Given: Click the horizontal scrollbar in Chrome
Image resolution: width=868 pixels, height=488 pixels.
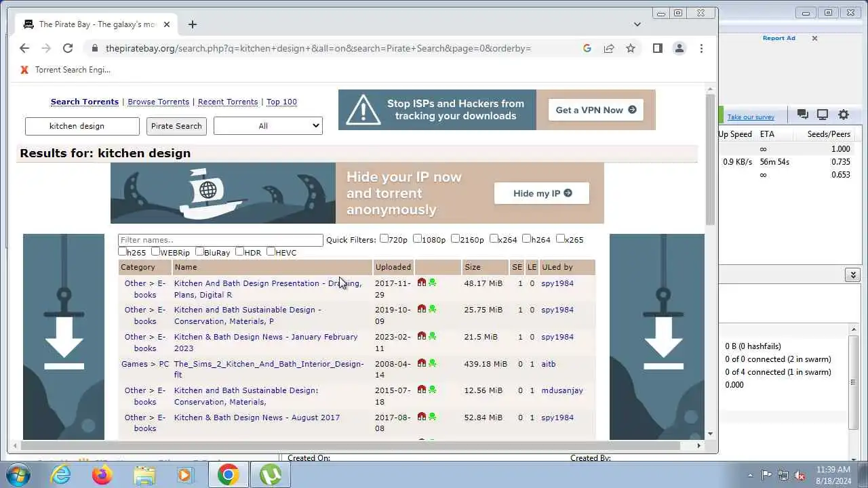Looking at the screenshot, I should tap(349, 445).
